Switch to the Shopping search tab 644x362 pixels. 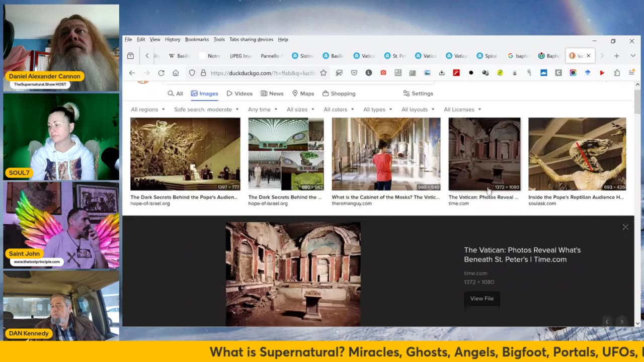coord(339,94)
